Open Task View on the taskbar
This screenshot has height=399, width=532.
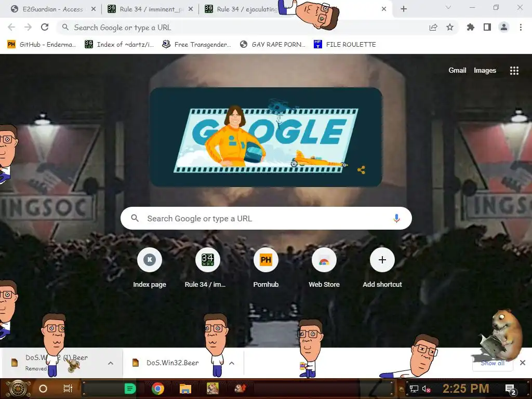point(68,389)
